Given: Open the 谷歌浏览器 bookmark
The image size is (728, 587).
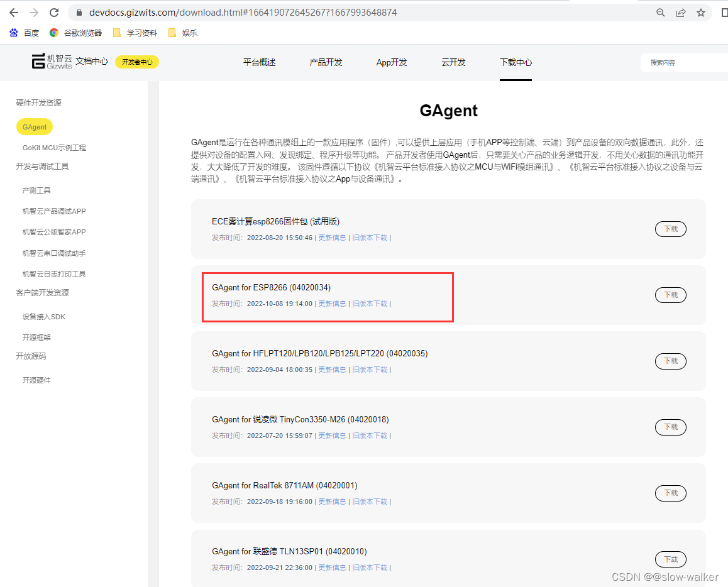Looking at the screenshot, I should click(75, 33).
